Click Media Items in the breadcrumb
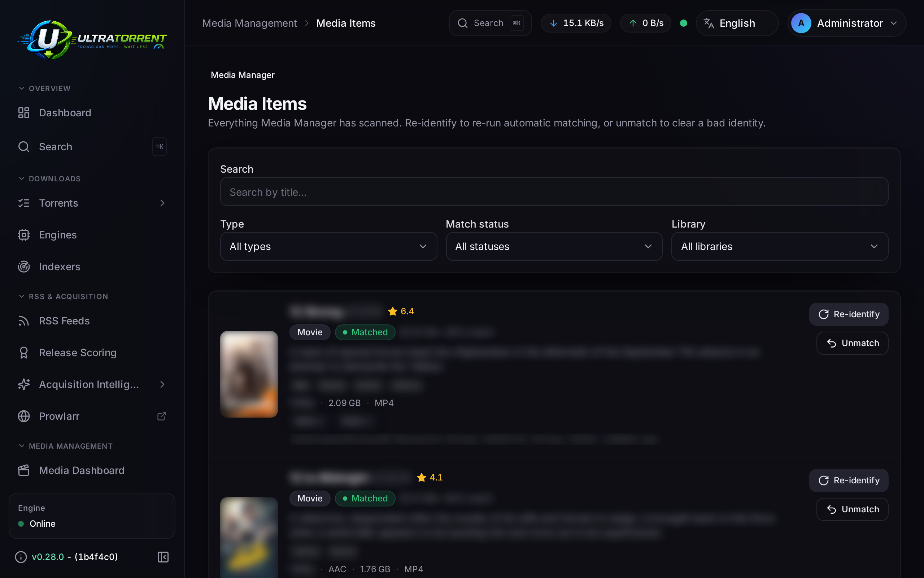This screenshot has width=924, height=578. 346,23
